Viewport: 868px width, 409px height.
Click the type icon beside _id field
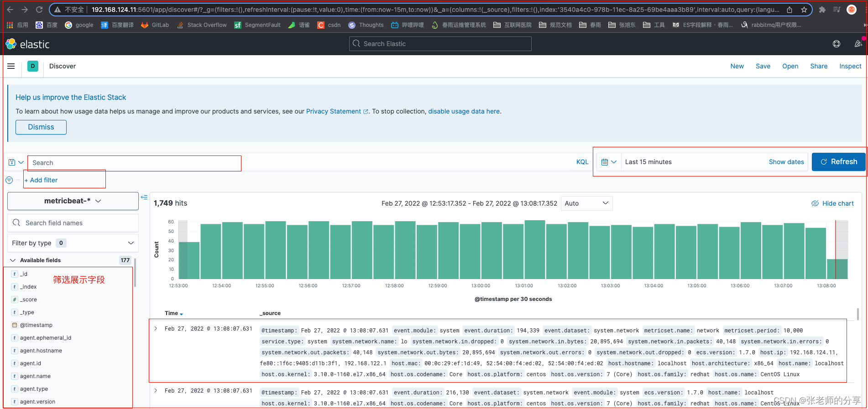tap(15, 274)
